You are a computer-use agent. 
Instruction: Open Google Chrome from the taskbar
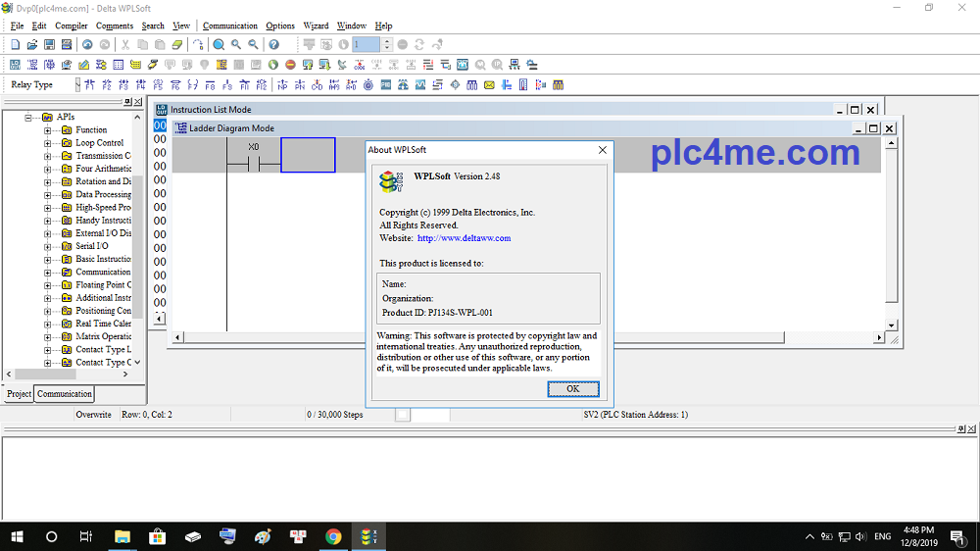(333, 536)
